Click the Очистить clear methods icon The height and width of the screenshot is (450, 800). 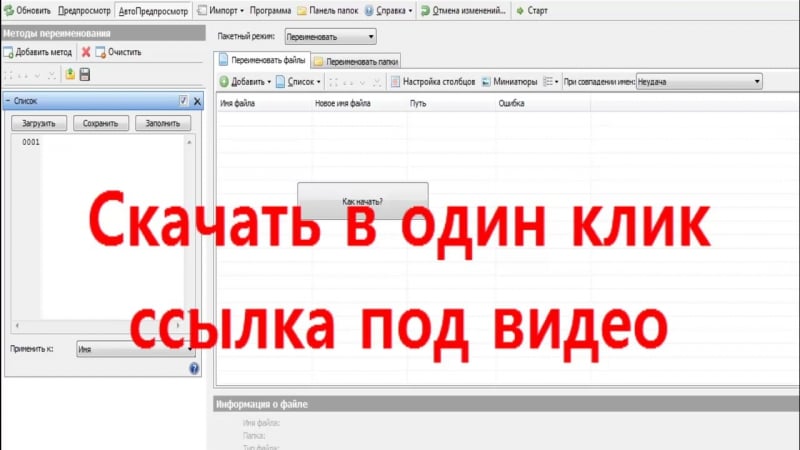click(102, 52)
